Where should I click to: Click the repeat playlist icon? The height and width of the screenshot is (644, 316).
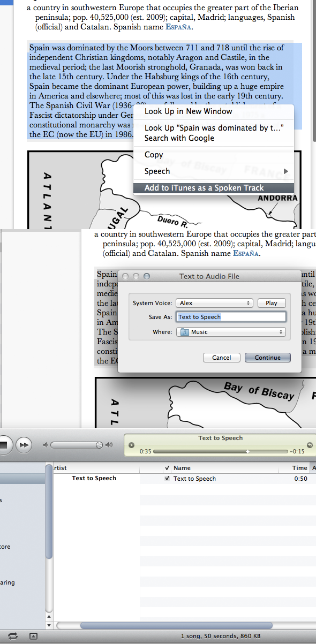[x=13, y=635]
